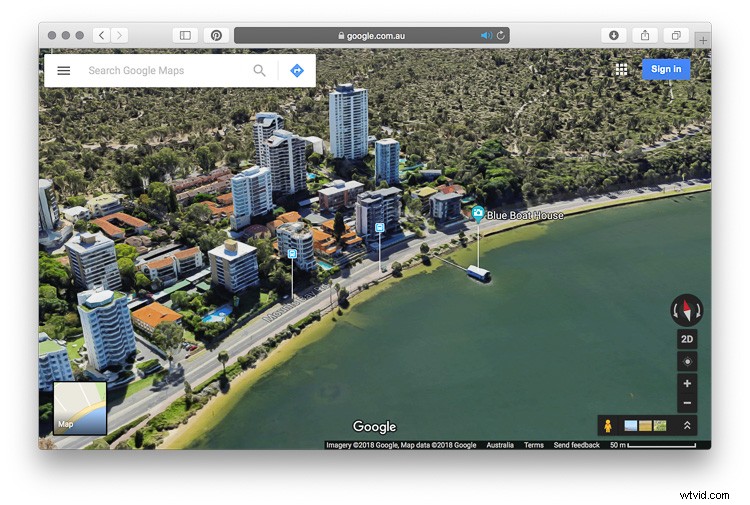Image resolution: width=750 pixels, height=505 pixels.
Task: Mute tab audio in the address bar
Action: point(486,36)
